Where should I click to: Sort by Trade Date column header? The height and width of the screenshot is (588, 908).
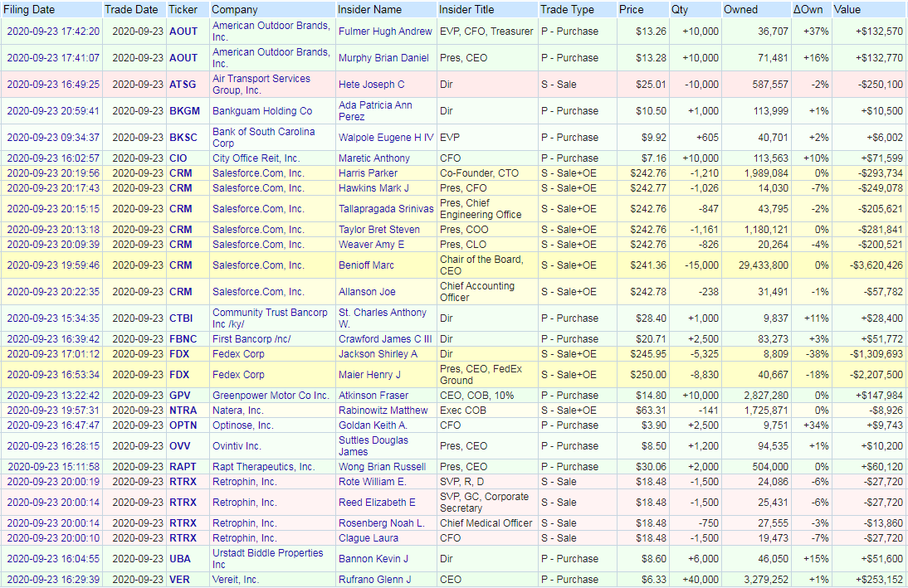(x=131, y=9)
